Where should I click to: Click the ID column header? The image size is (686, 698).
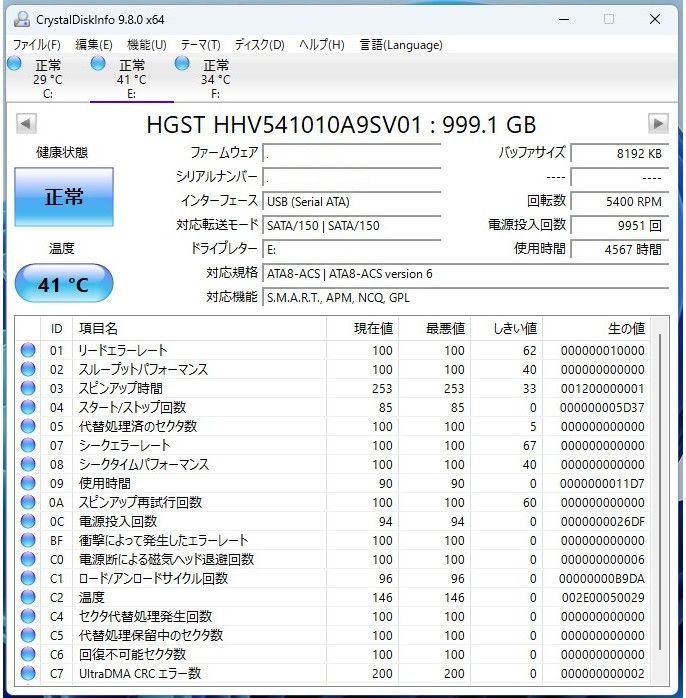pos(56,329)
